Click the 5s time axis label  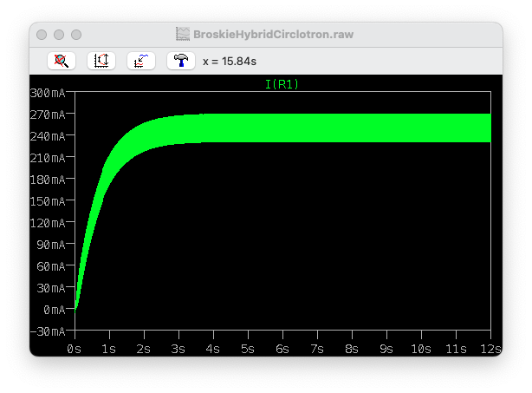point(248,349)
